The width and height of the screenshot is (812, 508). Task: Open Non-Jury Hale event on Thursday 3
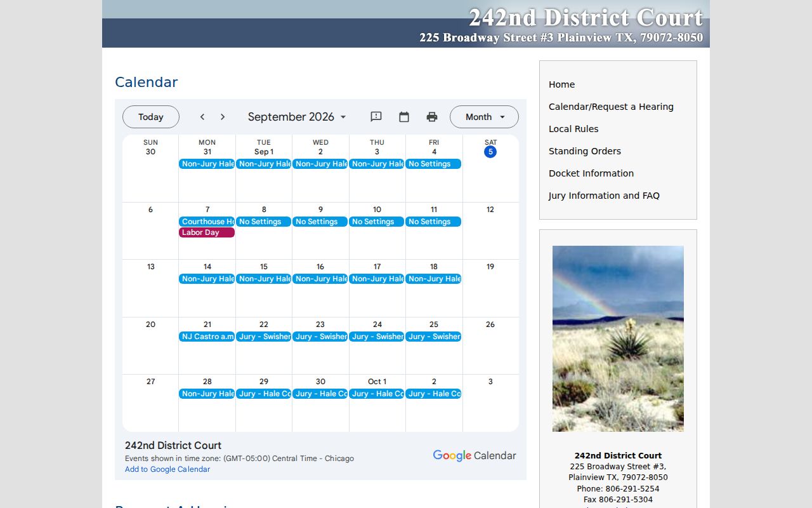tap(377, 164)
